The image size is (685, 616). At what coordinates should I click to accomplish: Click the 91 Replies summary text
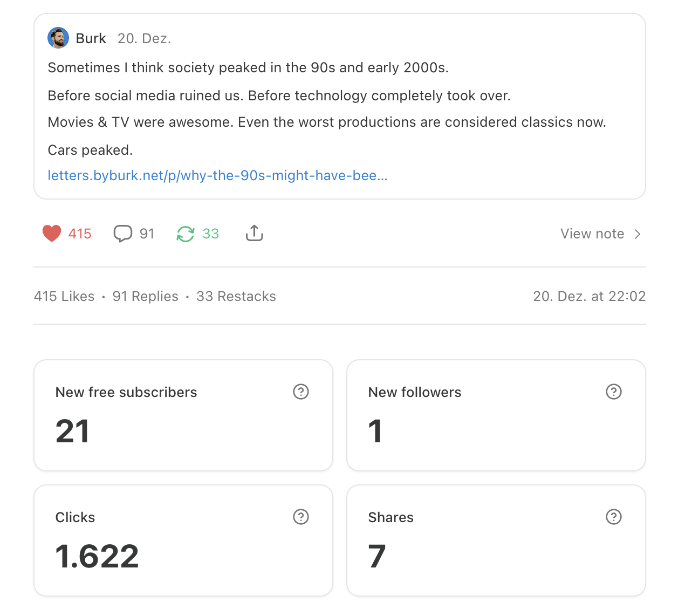click(x=145, y=296)
